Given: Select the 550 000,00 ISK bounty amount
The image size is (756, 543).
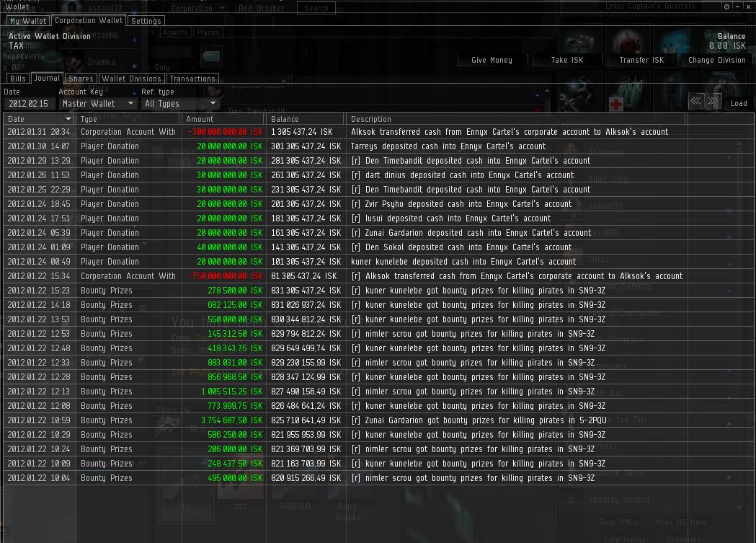Looking at the screenshot, I should tap(235, 319).
